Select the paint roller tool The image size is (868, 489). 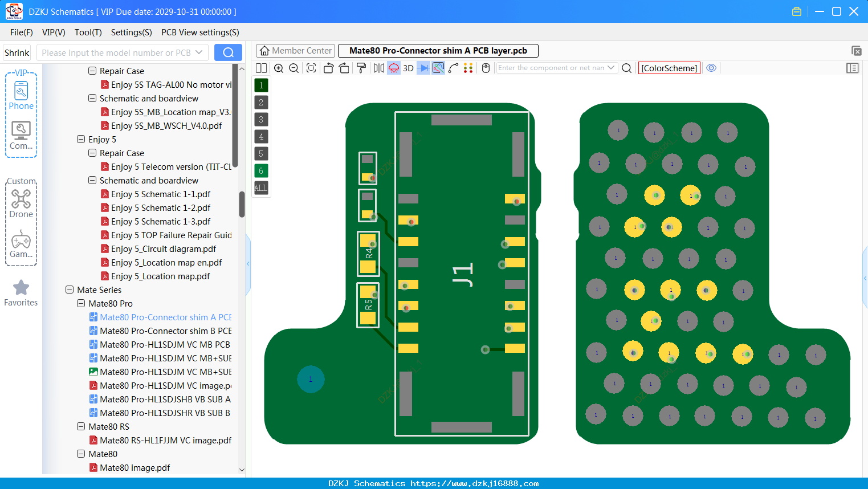point(361,68)
